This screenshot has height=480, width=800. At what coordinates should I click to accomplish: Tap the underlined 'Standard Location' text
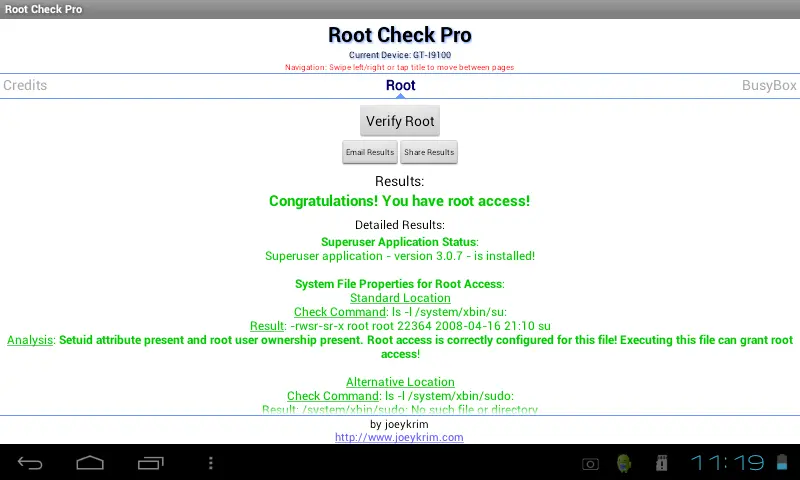pyautogui.click(x=401, y=298)
